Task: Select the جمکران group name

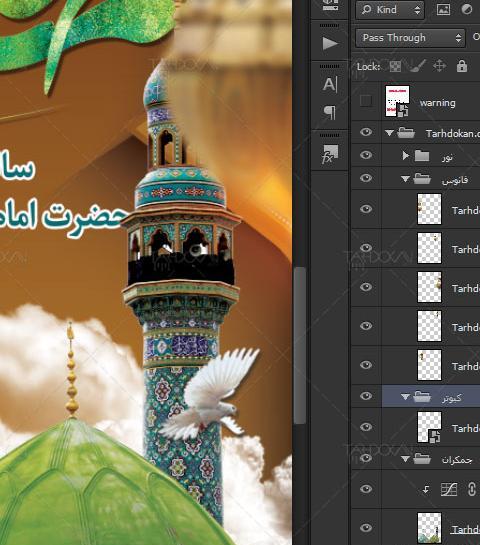Action: tap(457, 460)
